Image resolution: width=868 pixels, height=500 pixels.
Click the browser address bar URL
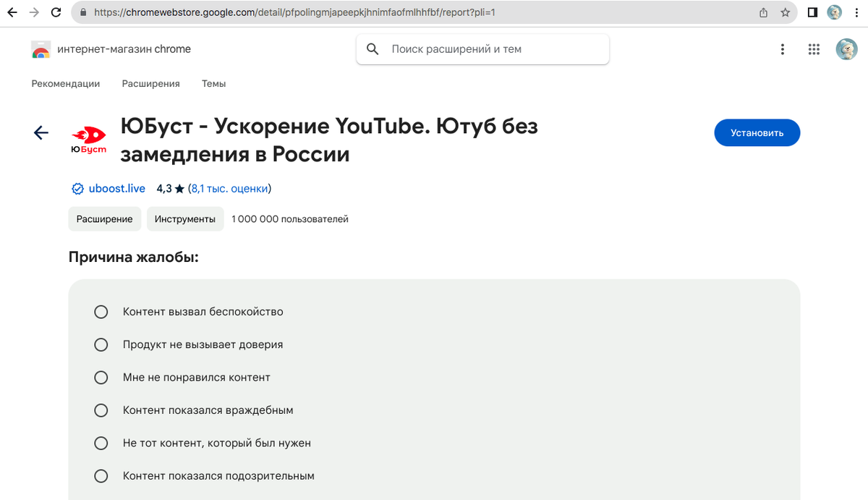coord(294,12)
